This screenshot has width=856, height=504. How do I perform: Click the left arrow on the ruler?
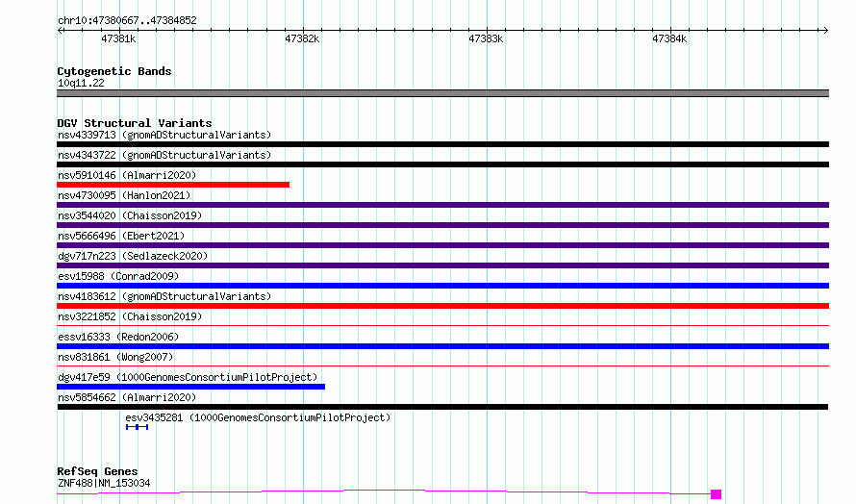pyautogui.click(x=60, y=30)
